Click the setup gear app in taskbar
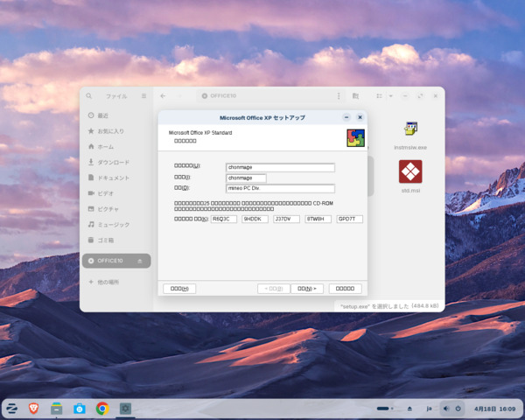Viewport: 525px width, 420px height. (x=125, y=409)
